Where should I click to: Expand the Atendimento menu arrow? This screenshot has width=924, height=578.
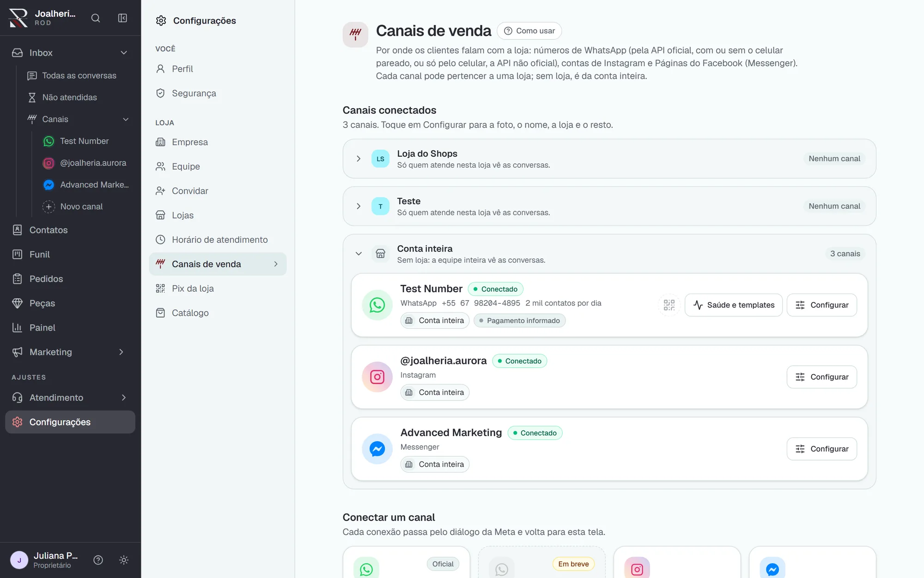(124, 398)
